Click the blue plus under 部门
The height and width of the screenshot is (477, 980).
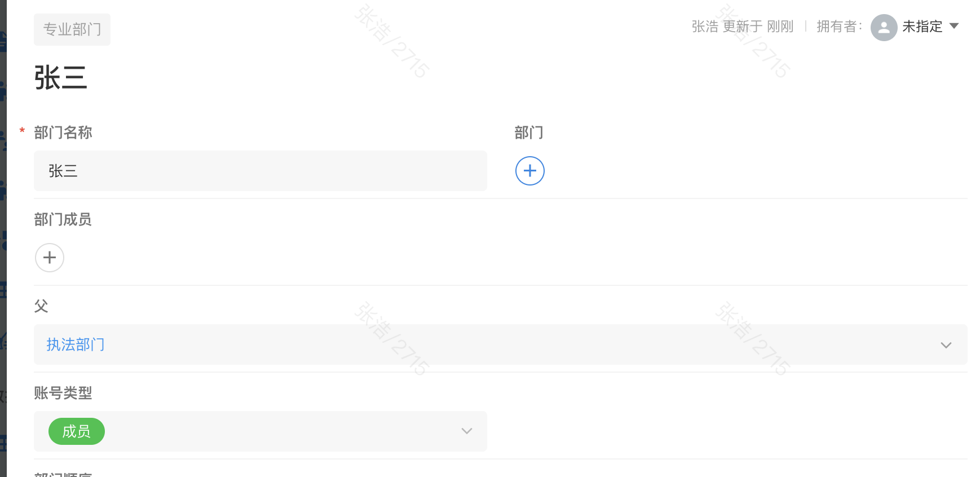(x=529, y=171)
